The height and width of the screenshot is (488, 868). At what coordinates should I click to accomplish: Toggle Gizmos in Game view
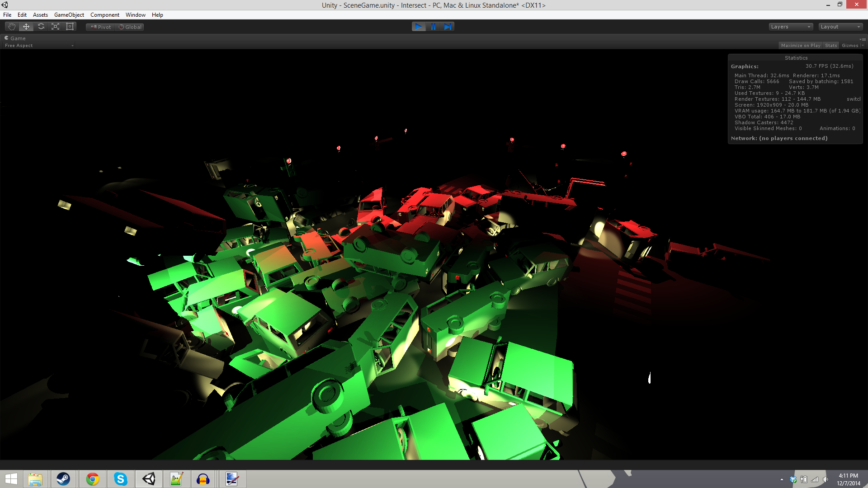click(850, 46)
